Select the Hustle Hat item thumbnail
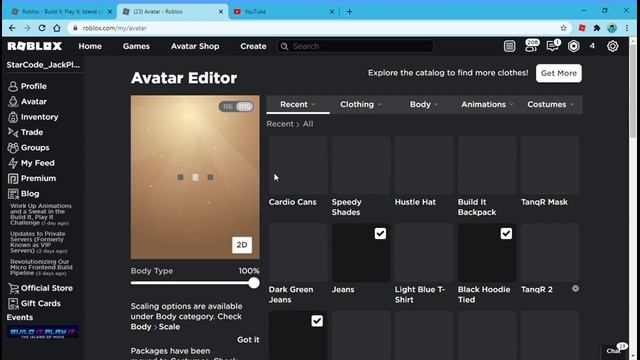The height and width of the screenshot is (360, 640). pos(424,165)
